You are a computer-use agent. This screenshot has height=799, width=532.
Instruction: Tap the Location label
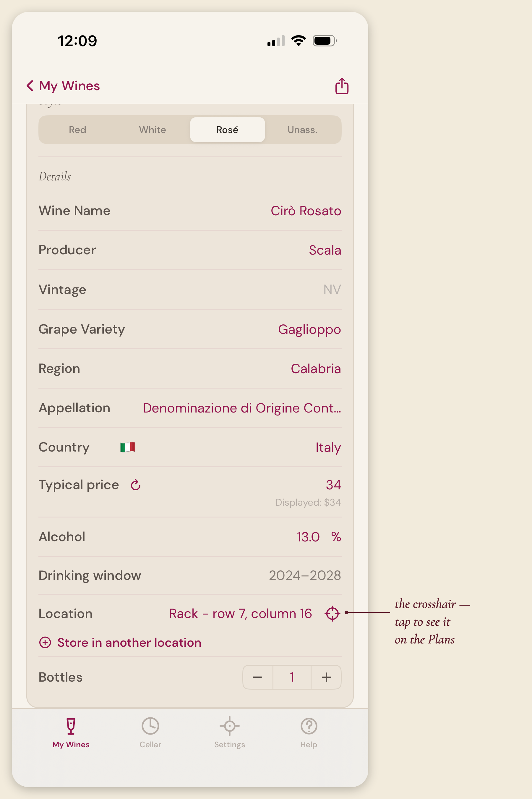(66, 613)
